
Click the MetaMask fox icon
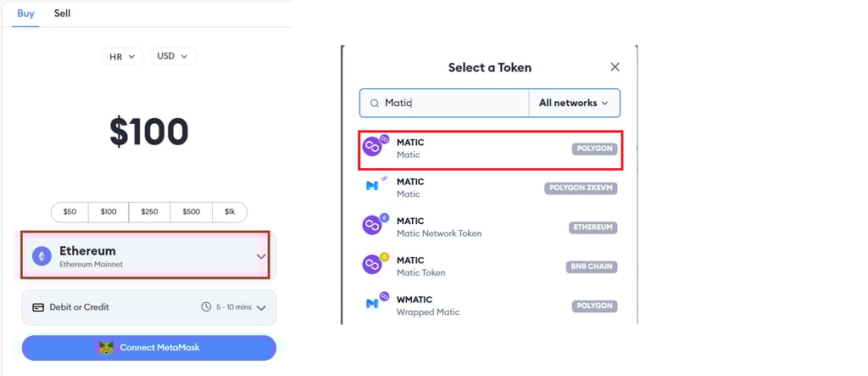point(106,348)
